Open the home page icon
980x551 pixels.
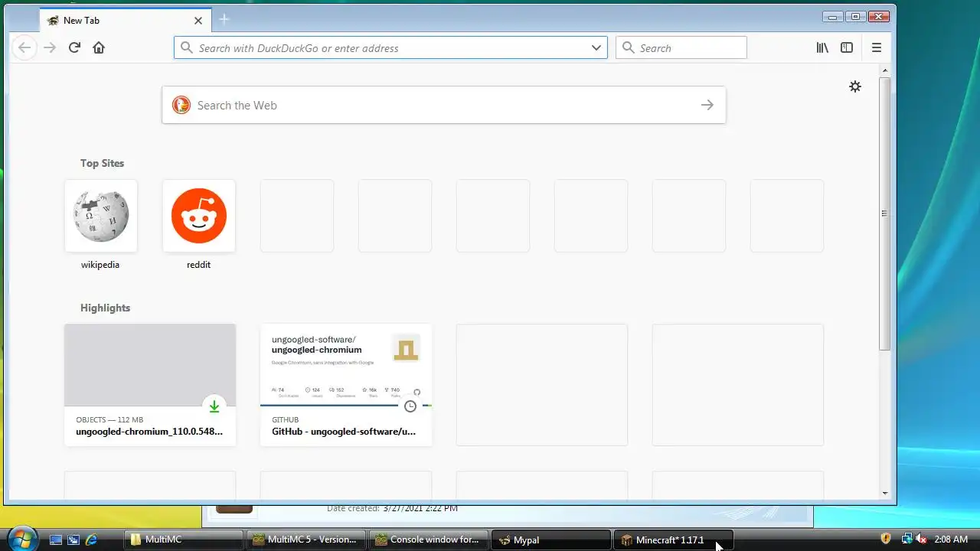click(99, 47)
